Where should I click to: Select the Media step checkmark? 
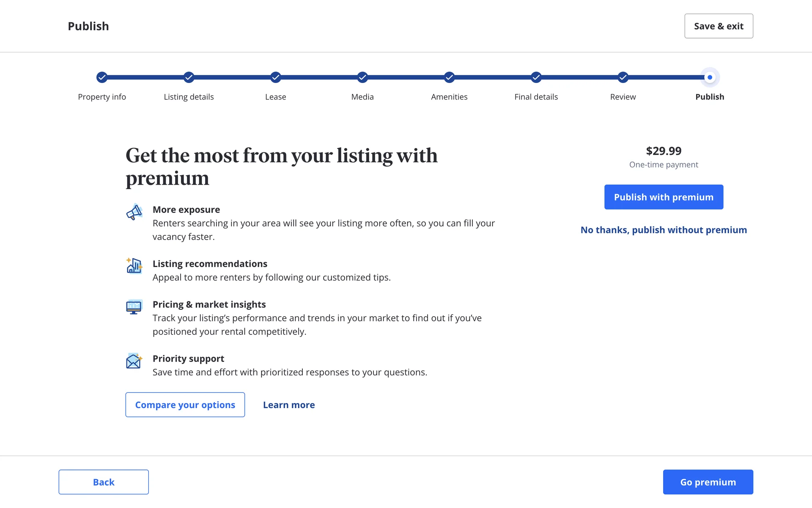tap(362, 77)
